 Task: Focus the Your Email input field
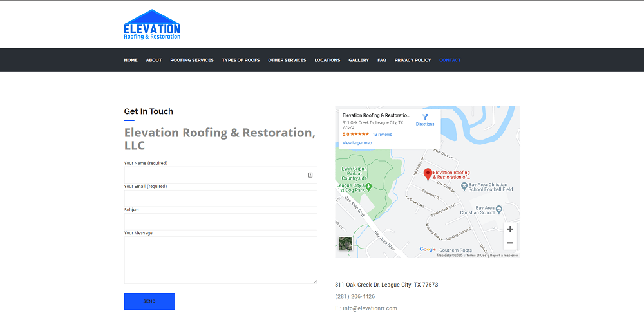tap(220, 198)
